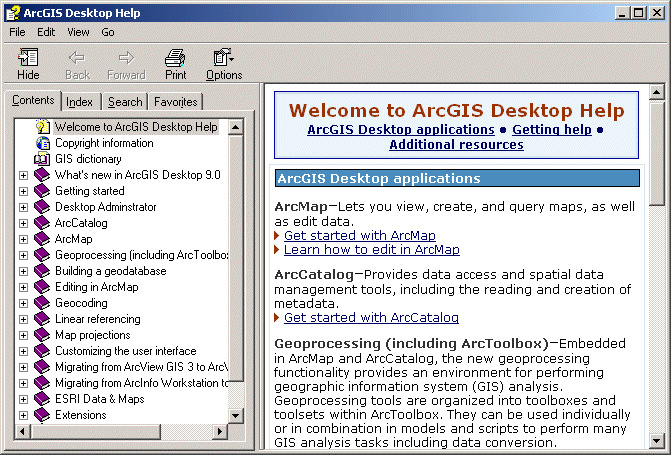Click the contents tree scroll left arrow
Image resolution: width=671 pixels, height=455 pixels.
22,431
